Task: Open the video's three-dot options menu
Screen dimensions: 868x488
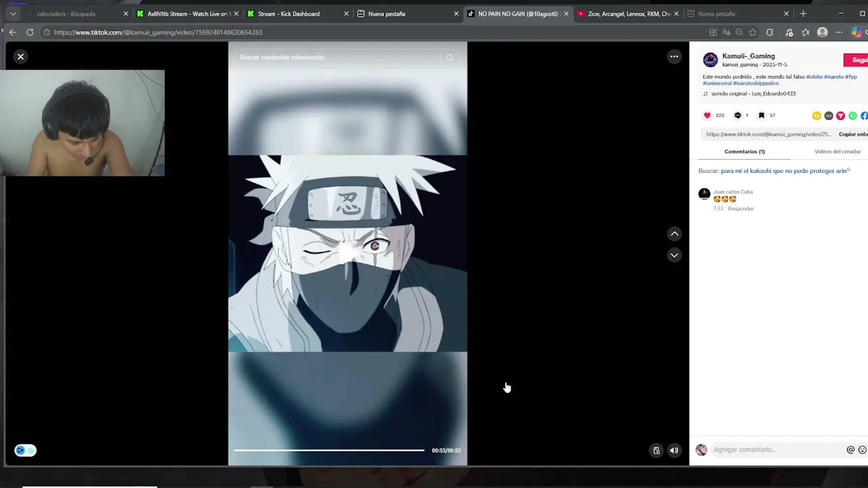Action: pyautogui.click(x=674, y=57)
